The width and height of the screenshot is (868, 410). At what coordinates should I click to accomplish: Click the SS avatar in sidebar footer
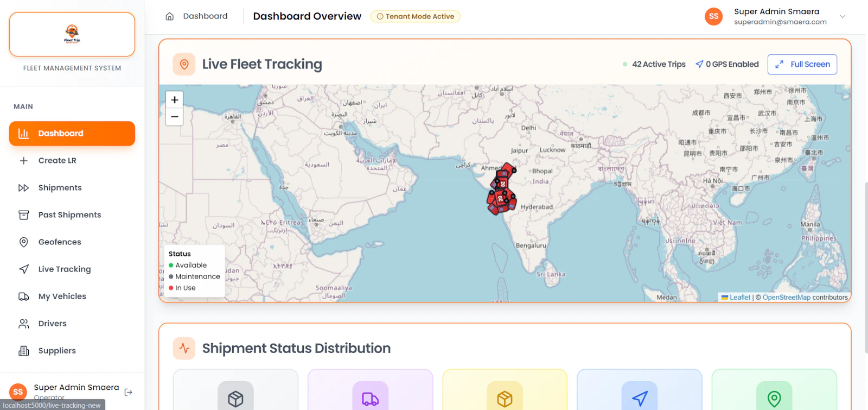(x=18, y=392)
